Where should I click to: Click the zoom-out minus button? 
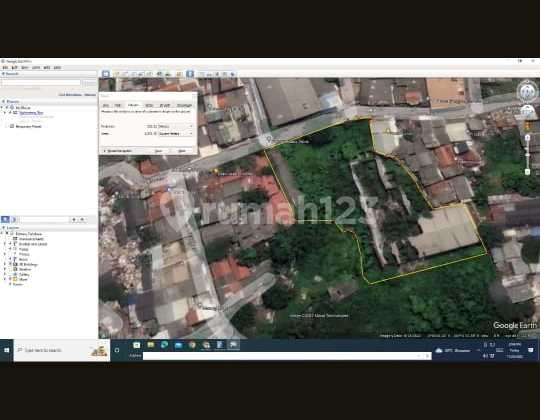(x=527, y=171)
